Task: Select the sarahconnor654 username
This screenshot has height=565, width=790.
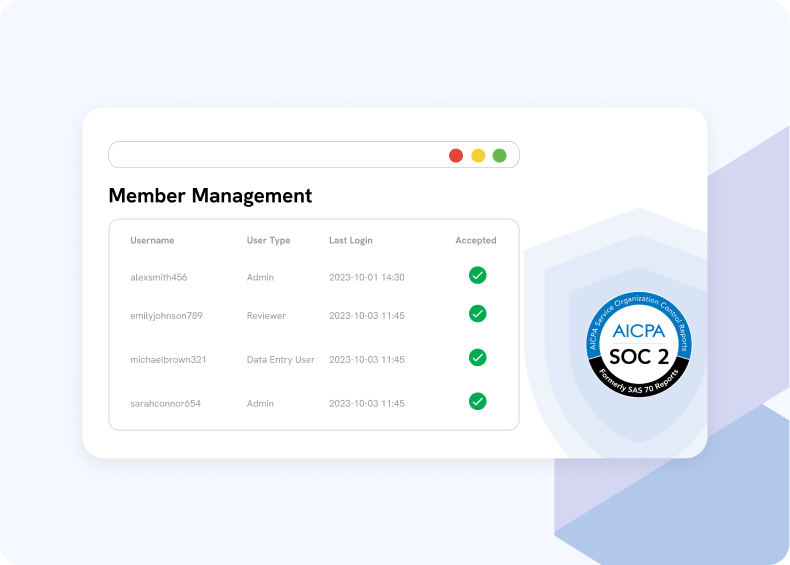Action: click(165, 404)
